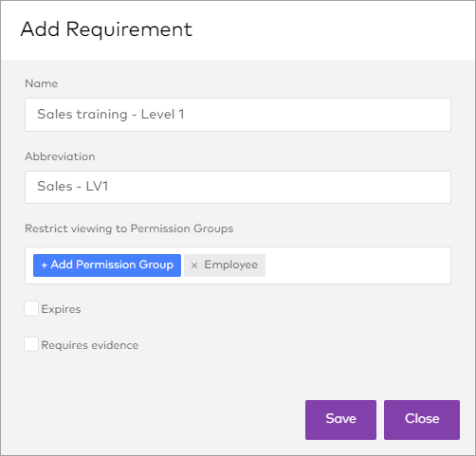
Task: Enable the Expires checkbox
Action: tap(31, 308)
